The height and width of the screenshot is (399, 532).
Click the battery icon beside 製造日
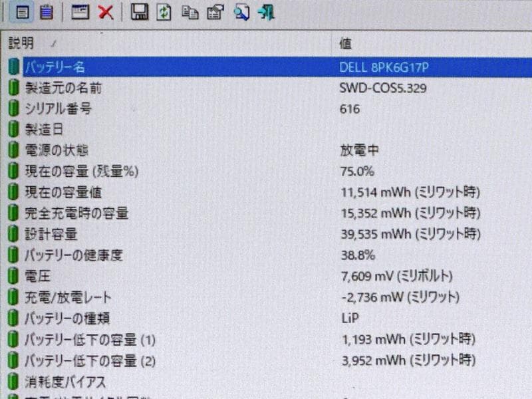coord(13,129)
